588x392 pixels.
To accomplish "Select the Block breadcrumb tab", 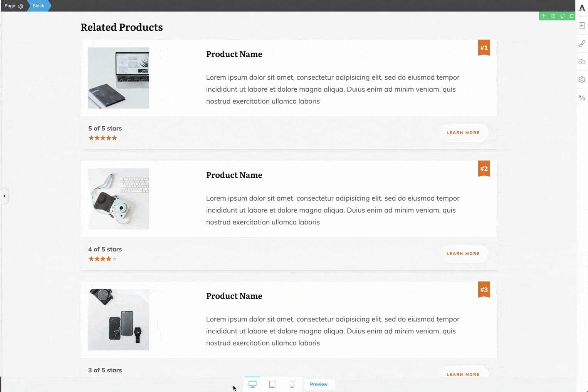I will (38, 6).
